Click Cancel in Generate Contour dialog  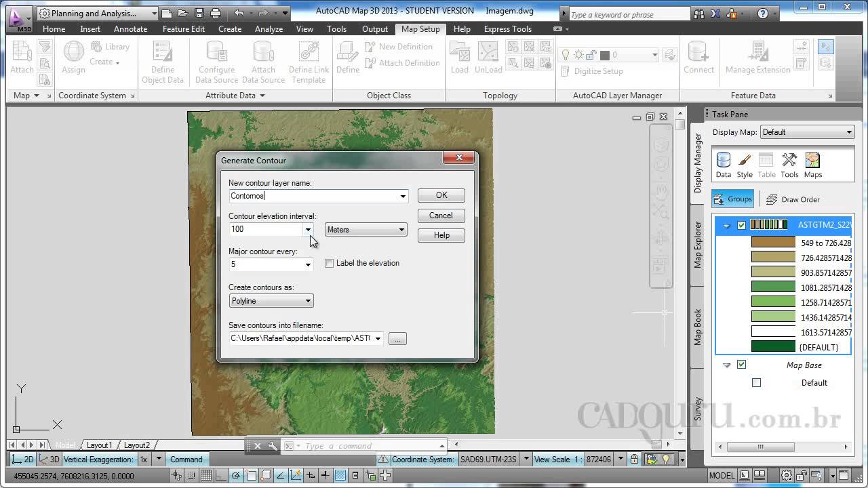[x=441, y=216]
